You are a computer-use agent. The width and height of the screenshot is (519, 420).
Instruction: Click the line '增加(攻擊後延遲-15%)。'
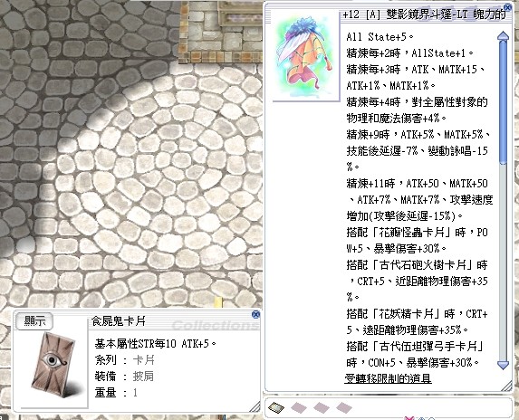pos(405,216)
